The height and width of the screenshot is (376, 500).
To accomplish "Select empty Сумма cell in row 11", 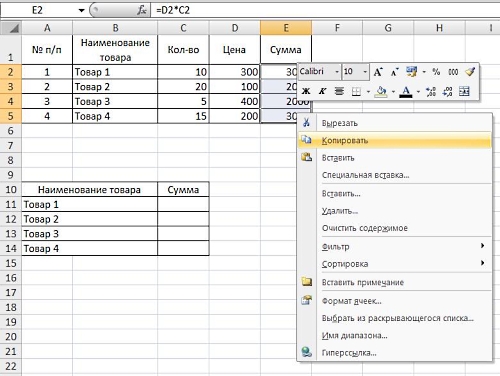I will click(183, 204).
